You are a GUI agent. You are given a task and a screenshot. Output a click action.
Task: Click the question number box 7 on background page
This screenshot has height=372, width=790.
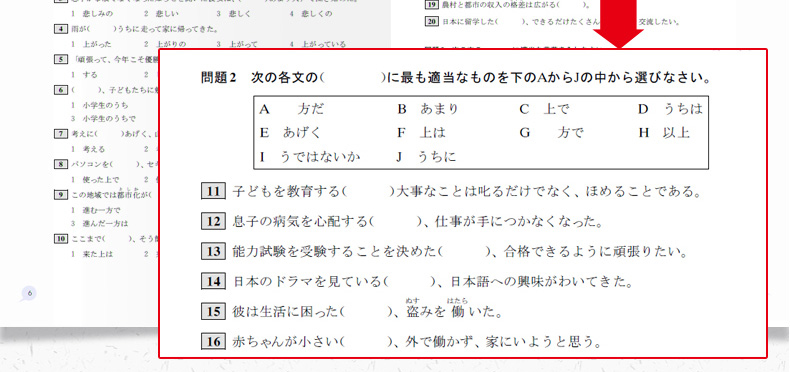point(60,134)
